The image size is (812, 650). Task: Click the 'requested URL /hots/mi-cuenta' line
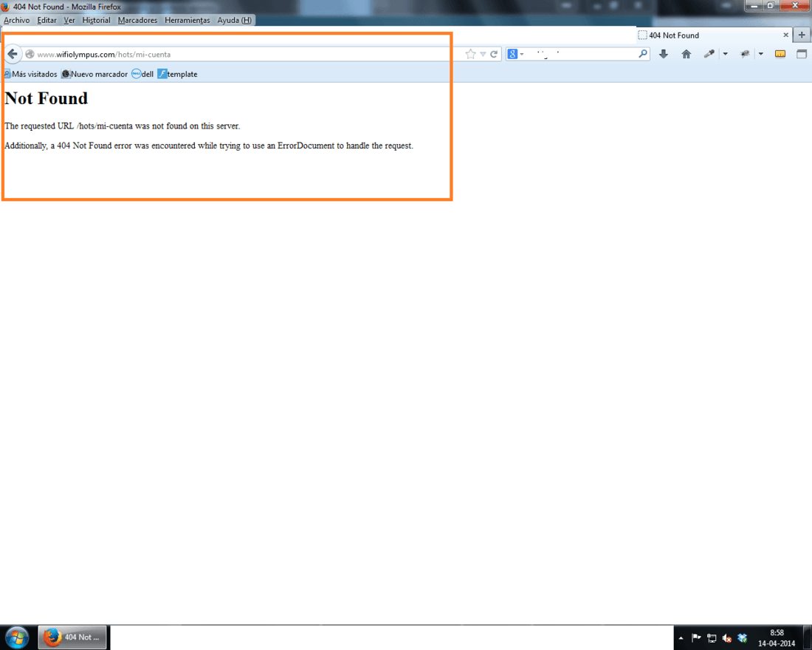tap(123, 126)
